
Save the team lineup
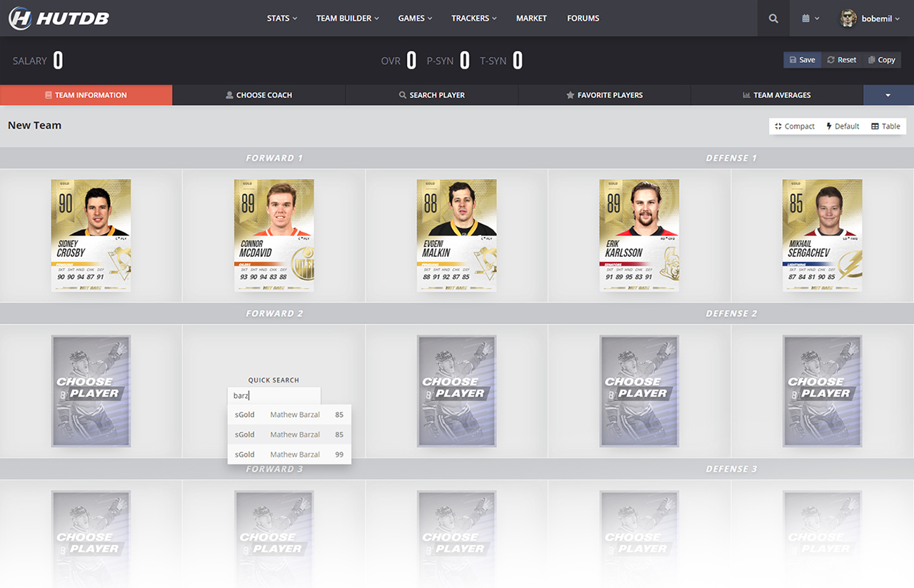coord(802,60)
